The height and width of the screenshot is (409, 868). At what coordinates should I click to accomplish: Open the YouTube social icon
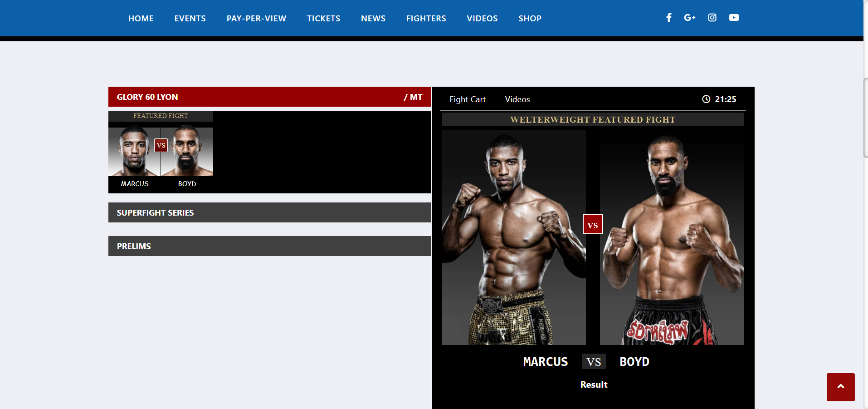(734, 18)
